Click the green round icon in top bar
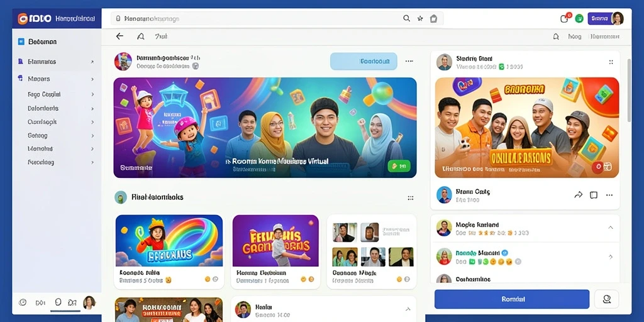Viewport: 644px width, 322px height. click(579, 18)
